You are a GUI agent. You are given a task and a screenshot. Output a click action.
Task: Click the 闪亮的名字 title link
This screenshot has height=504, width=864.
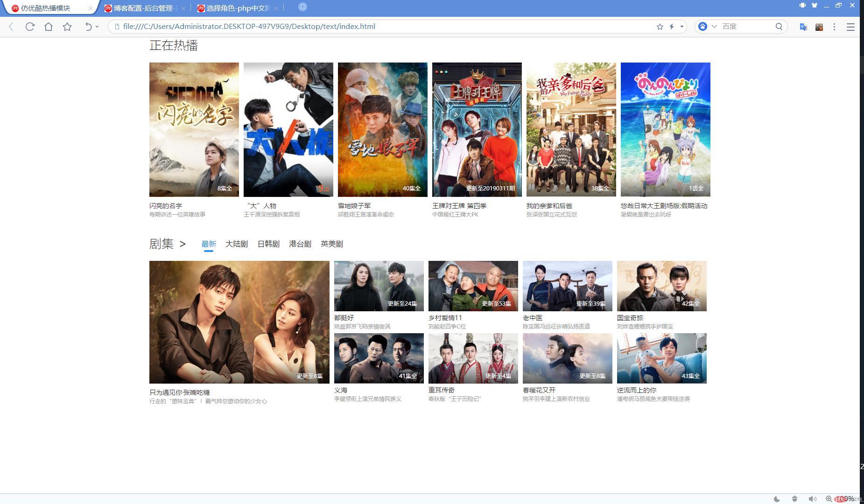tap(166, 206)
